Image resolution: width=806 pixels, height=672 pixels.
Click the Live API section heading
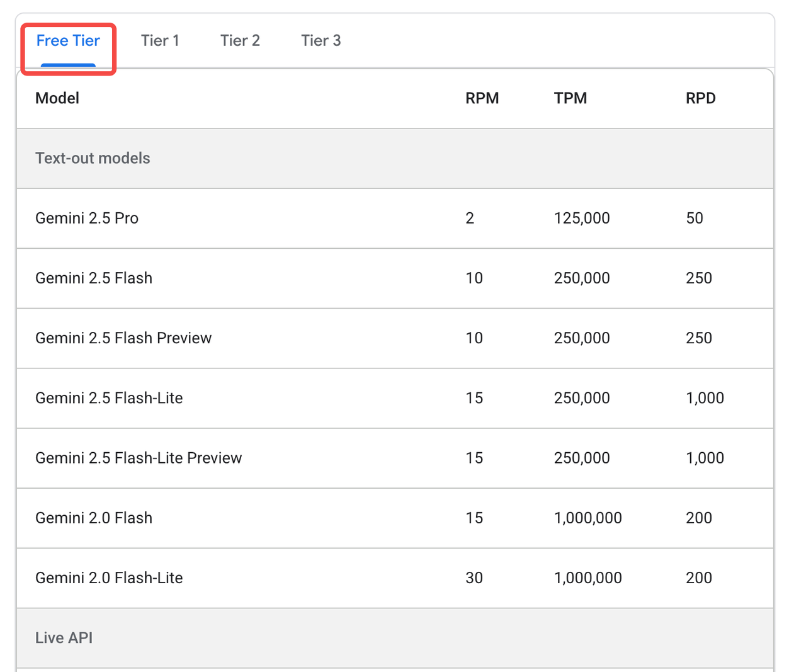(x=64, y=637)
